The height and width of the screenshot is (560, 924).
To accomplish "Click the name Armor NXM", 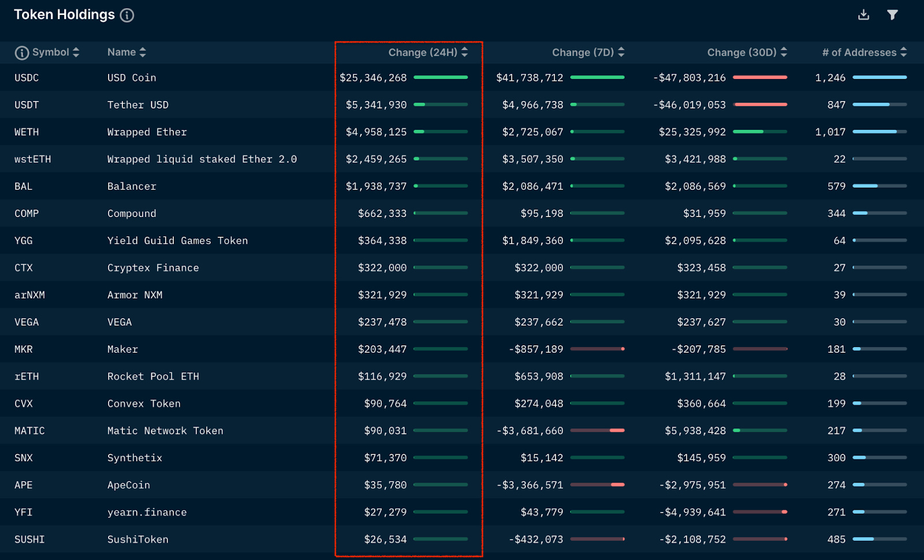I will [135, 294].
